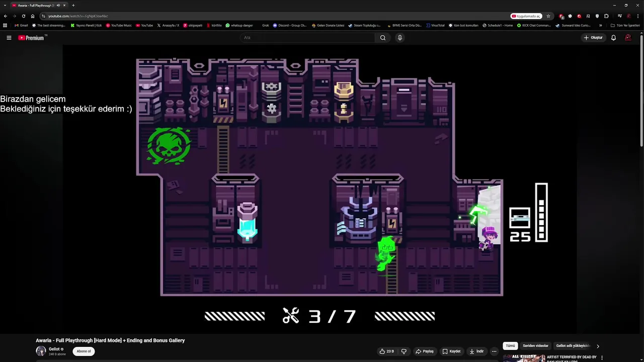This screenshot has height=362, width=644.
Task: Open the Chrome three-dot menu
Action: (x=638, y=16)
